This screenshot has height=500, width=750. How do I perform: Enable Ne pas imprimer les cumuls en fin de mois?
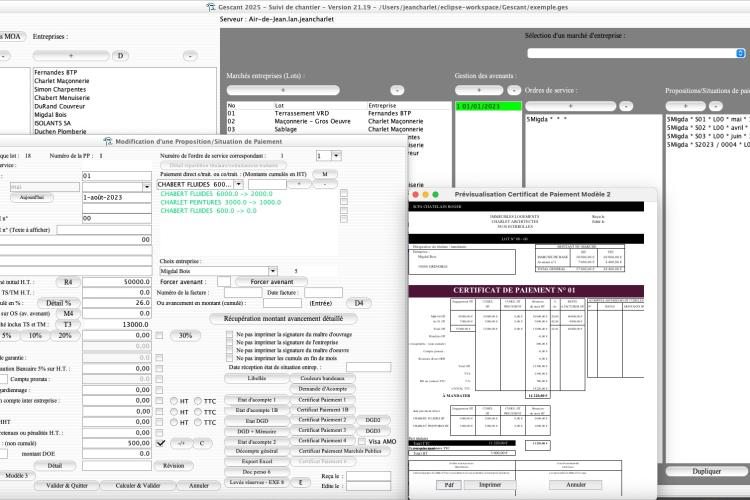pos(229,358)
